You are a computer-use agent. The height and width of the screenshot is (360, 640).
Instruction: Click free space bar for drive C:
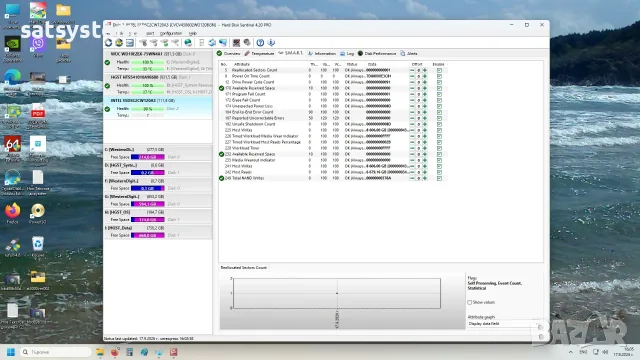click(x=147, y=157)
